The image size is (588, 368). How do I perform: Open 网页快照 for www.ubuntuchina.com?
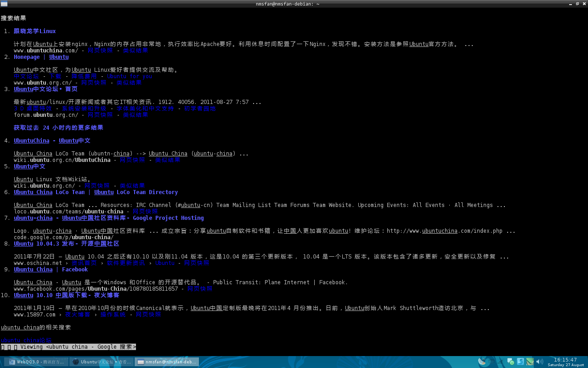pos(100,51)
